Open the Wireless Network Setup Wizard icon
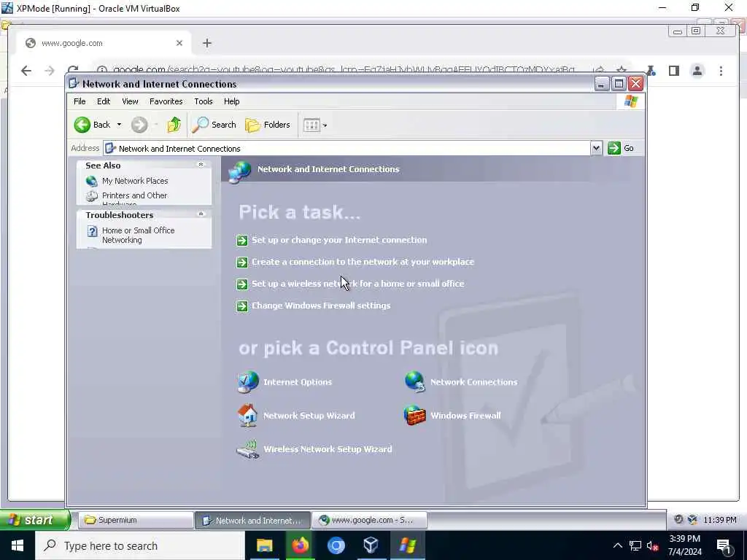Image resolution: width=747 pixels, height=560 pixels. (x=248, y=449)
